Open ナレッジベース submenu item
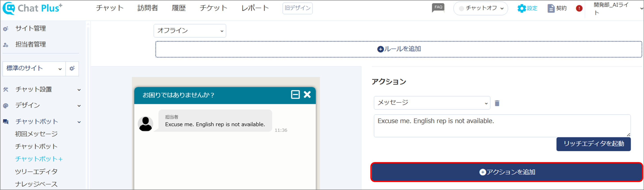The width and height of the screenshot is (644, 190). coord(36,184)
